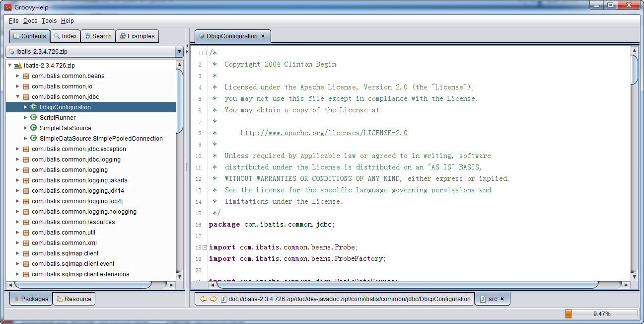Click the package icon beside com.ibatis.common.logging.jakarta
Screen dimensions: 644x324
25,180
